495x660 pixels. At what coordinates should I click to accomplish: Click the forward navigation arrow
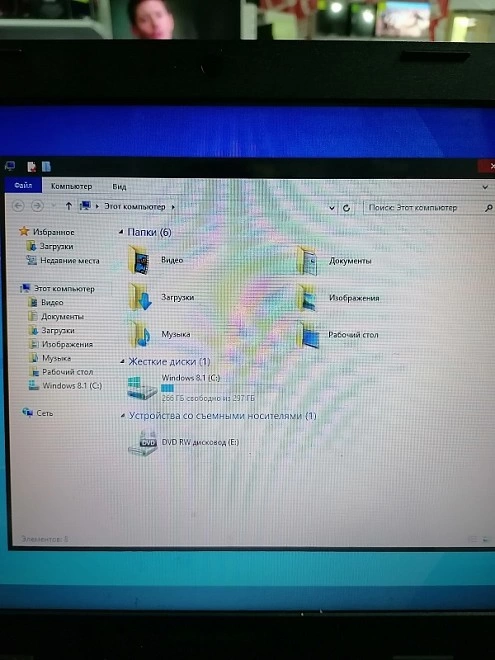point(37,206)
